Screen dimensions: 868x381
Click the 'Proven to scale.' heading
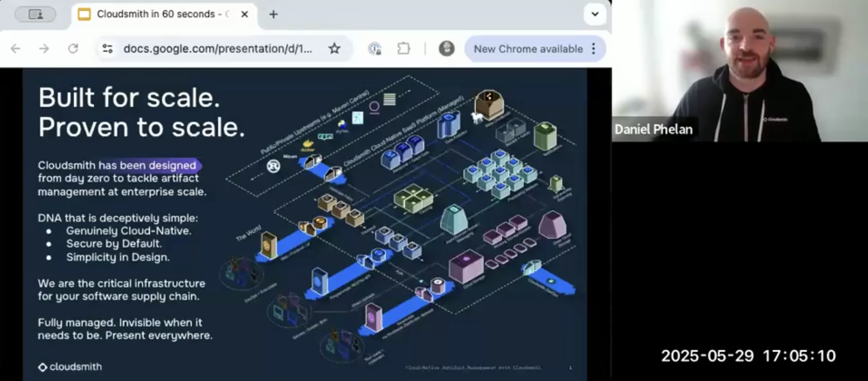[x=141, y=127]
